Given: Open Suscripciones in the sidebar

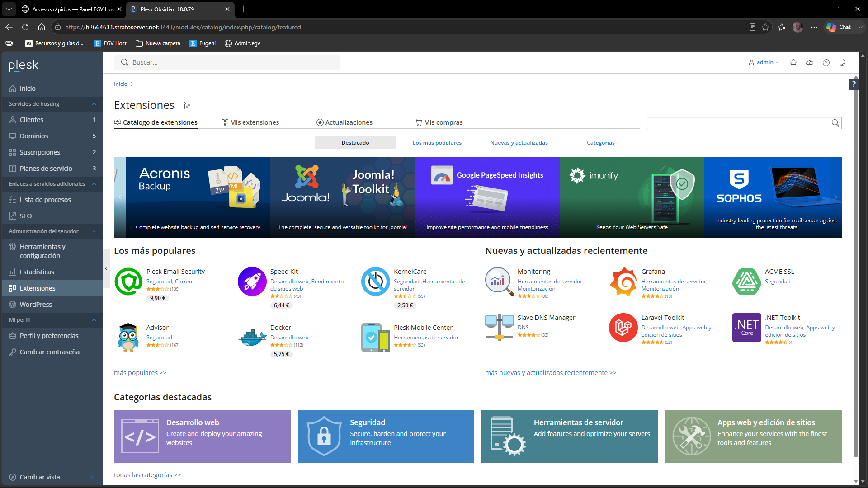Looking at the screenshot, I should [x=52, y=152].
